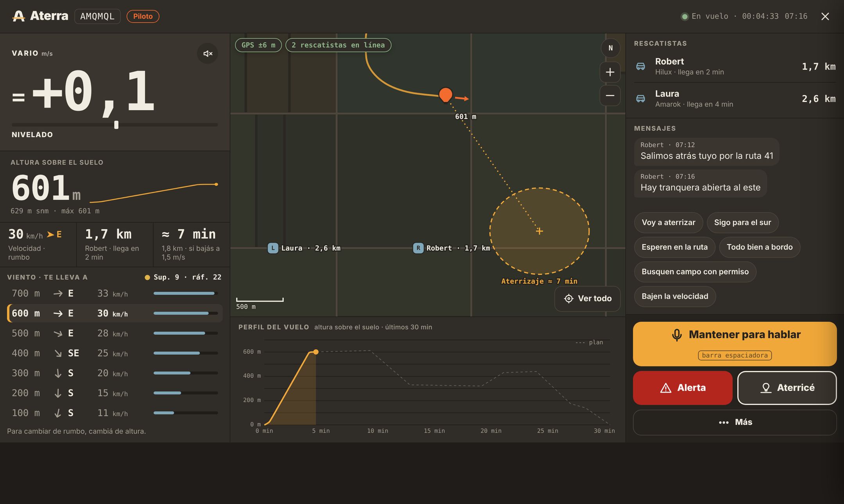Click the current-position marker on flight profile
The width and height of the screenshot is (844, 504).
point(316,352)
